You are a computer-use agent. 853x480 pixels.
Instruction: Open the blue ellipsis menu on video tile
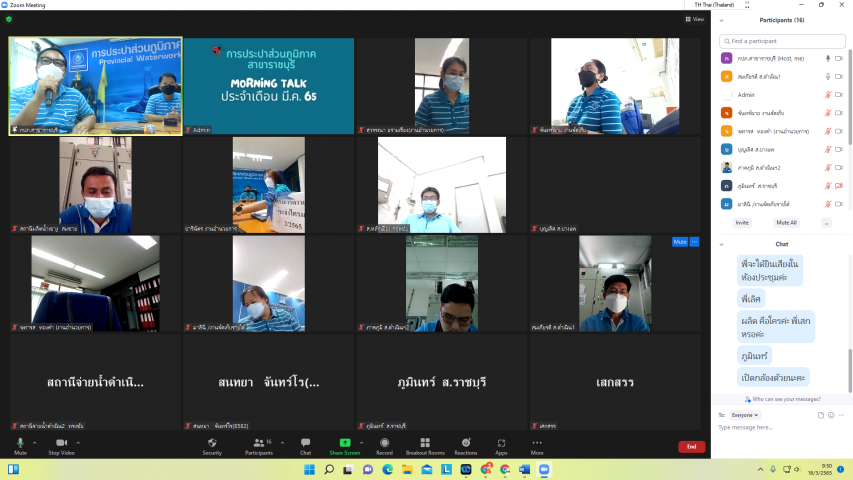pyautogui.click(x=694, y=242)
